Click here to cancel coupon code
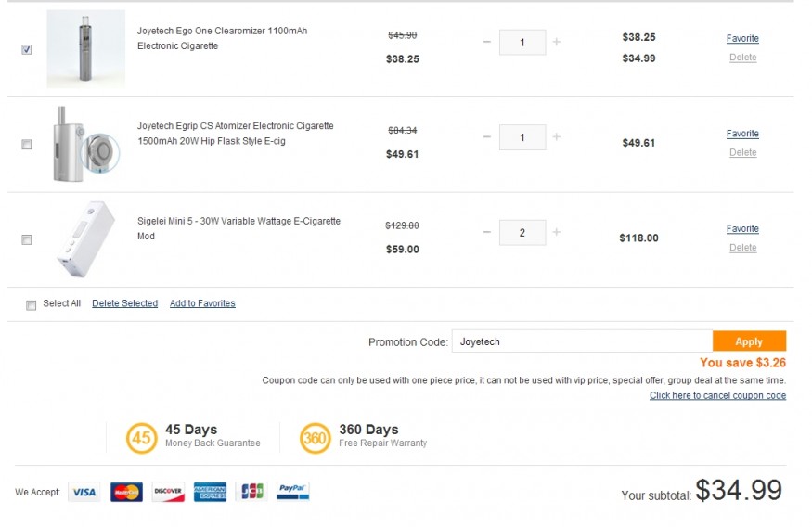812x527 pixels. (717, 395)
